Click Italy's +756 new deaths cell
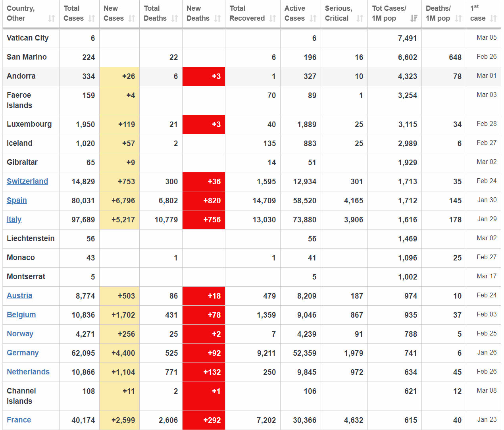This screenshot has height=430, width=504. (x=204, y=220)
